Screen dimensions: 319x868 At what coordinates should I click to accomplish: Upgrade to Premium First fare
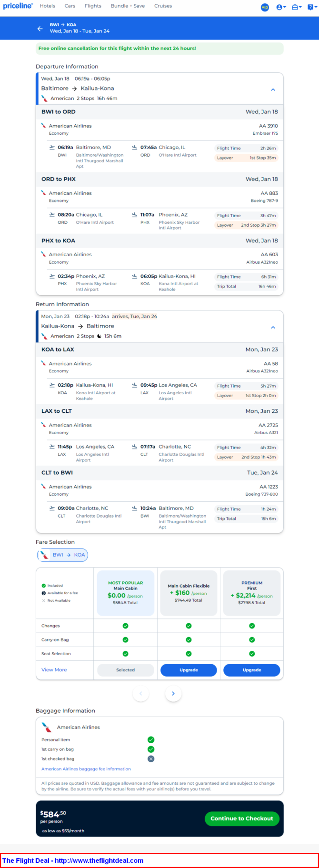[x=252, y=670]
